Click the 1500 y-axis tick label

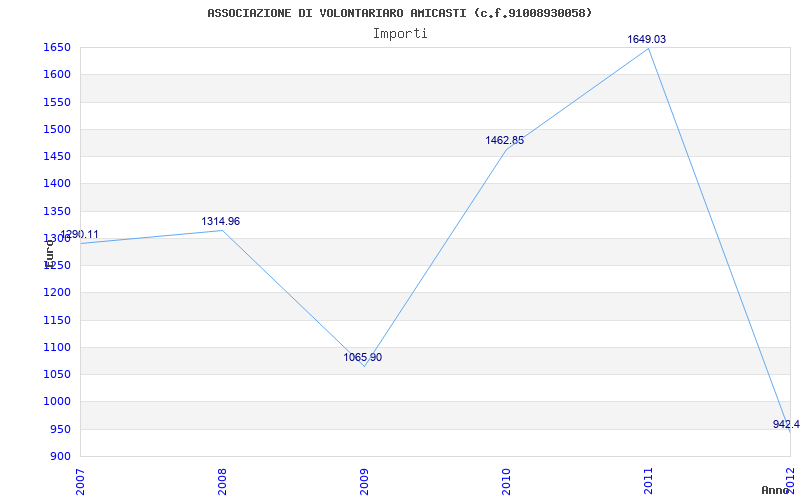point(57,129)
